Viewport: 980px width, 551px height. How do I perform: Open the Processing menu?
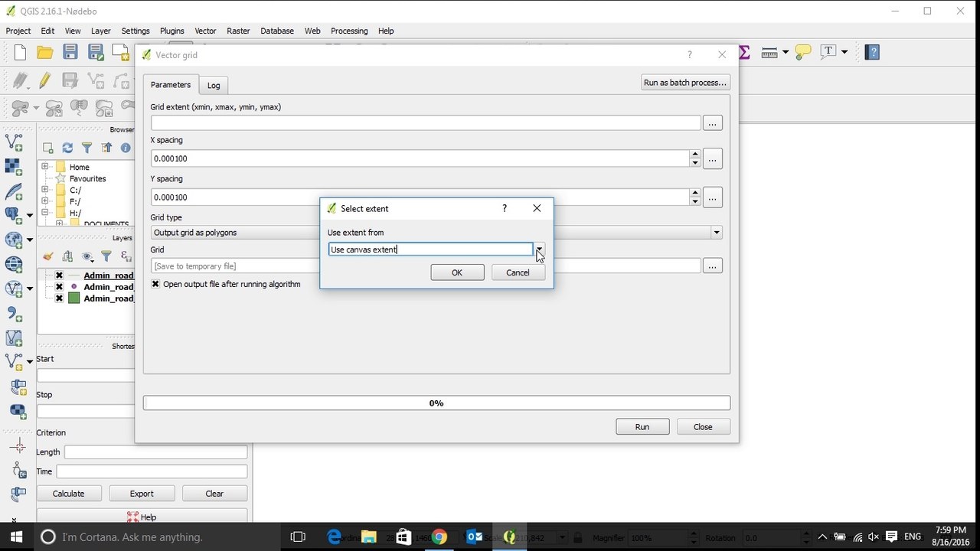click(349, 31)
